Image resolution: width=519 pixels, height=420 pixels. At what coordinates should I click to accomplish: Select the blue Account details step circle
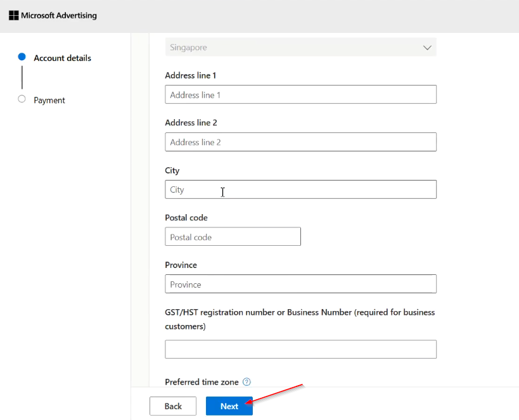click(22, 57)
